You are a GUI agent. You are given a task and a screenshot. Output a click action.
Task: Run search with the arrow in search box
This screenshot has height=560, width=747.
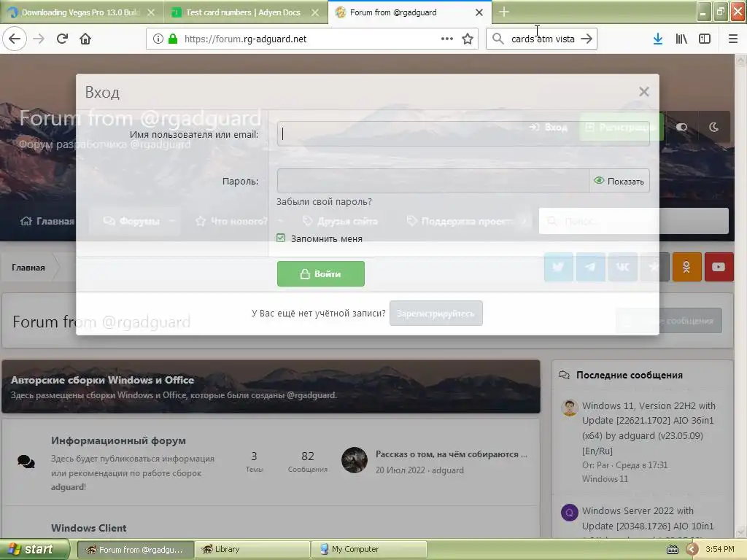coord(587,39)
